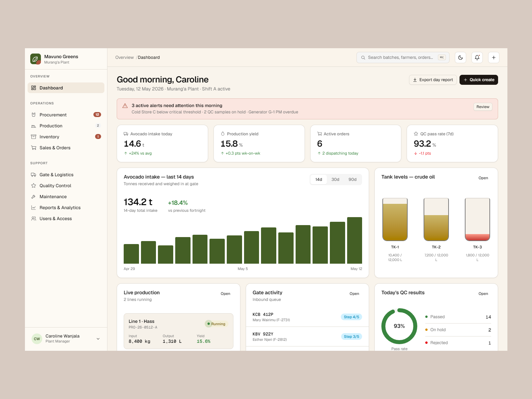The width and height of the screenshot is (532, 399).
Task: Click Step 4/5 badge for KCB 412P
Action: click(x=351, y=317)
